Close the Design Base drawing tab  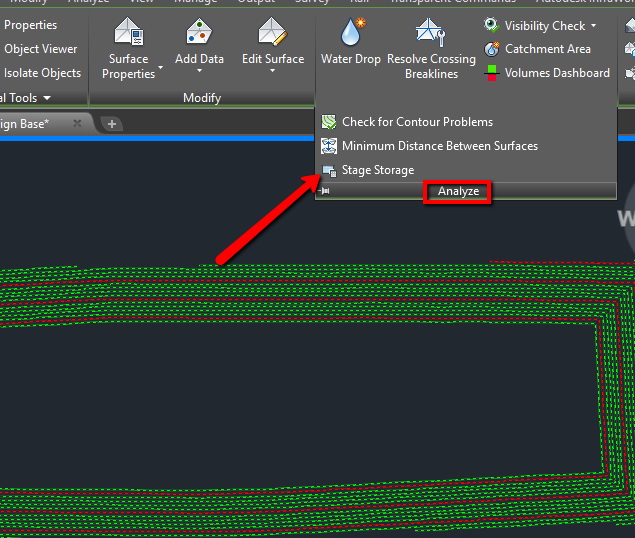click(x=77, y=123)
